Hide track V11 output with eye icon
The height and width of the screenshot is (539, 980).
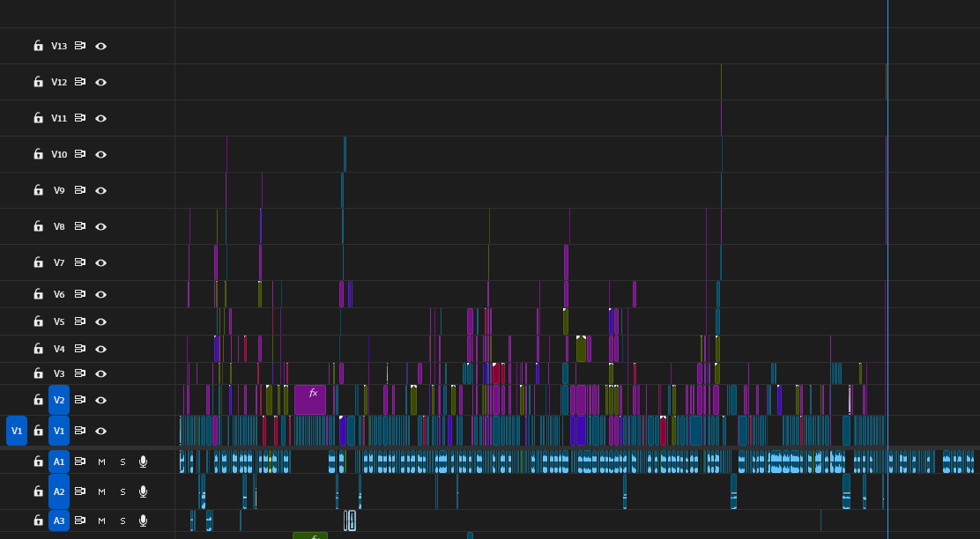tap(100, 118)
